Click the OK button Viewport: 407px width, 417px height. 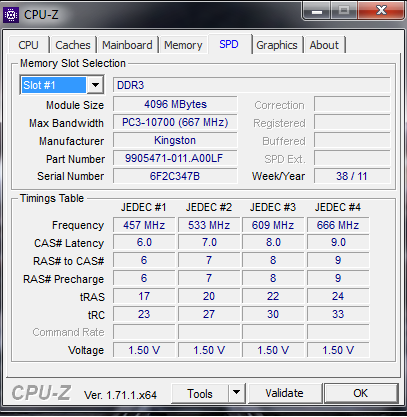pyautogui.click(x=361, y=393)
